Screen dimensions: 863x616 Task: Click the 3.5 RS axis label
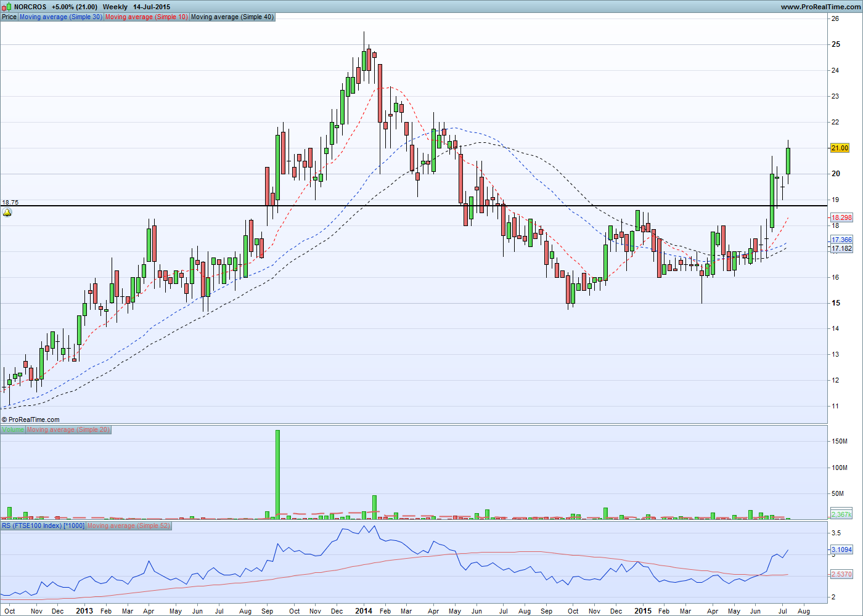tap(836, 533)
